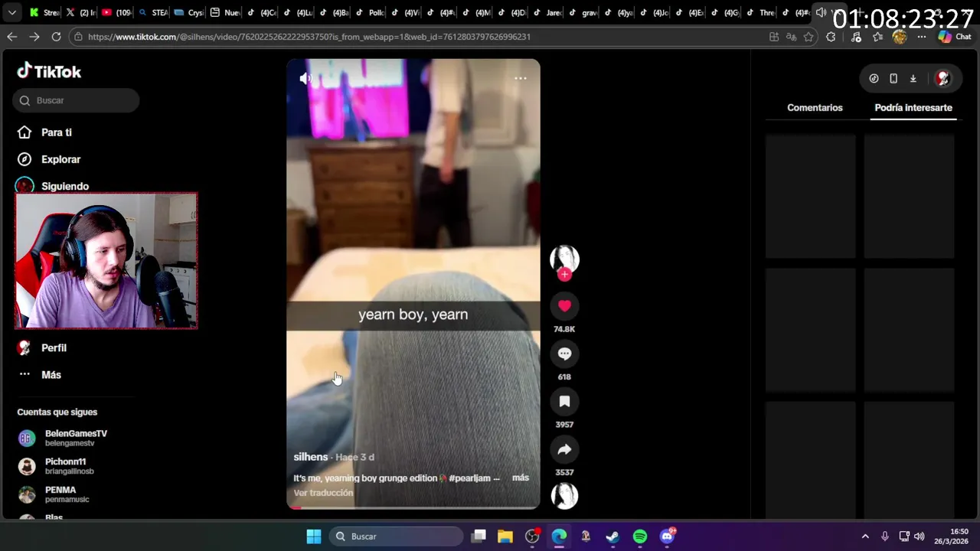Click Ver traducción under the caption
This screenshot has height=551, width=980.
pyautogui.click(x=323, y=493)
